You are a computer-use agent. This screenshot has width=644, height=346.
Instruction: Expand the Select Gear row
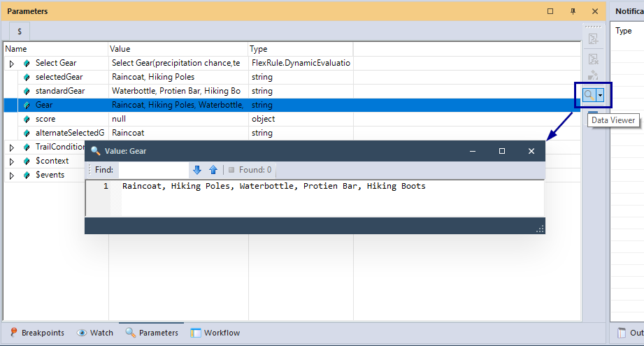click(11, 64)
